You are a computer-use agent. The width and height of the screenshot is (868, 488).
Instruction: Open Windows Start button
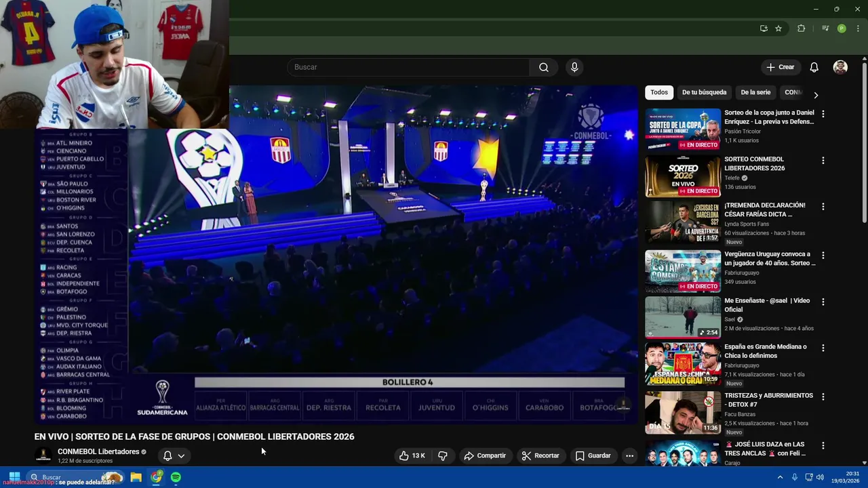[14, 477]
